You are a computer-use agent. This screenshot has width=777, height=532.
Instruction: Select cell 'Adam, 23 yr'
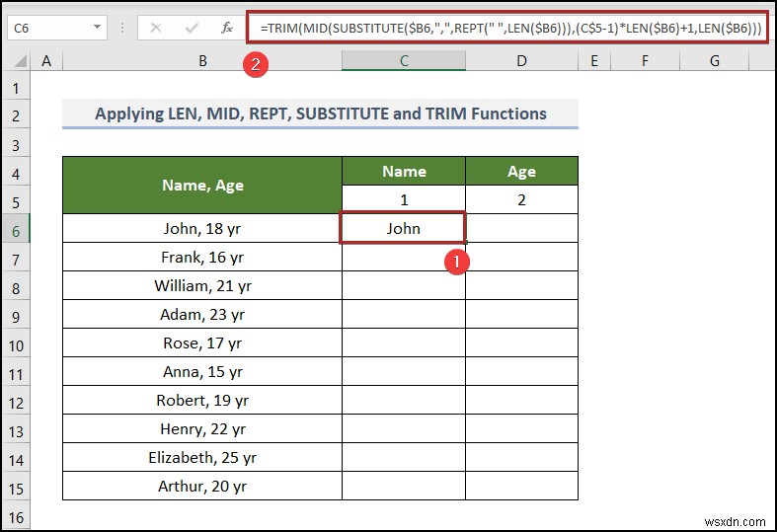[202, 315]
